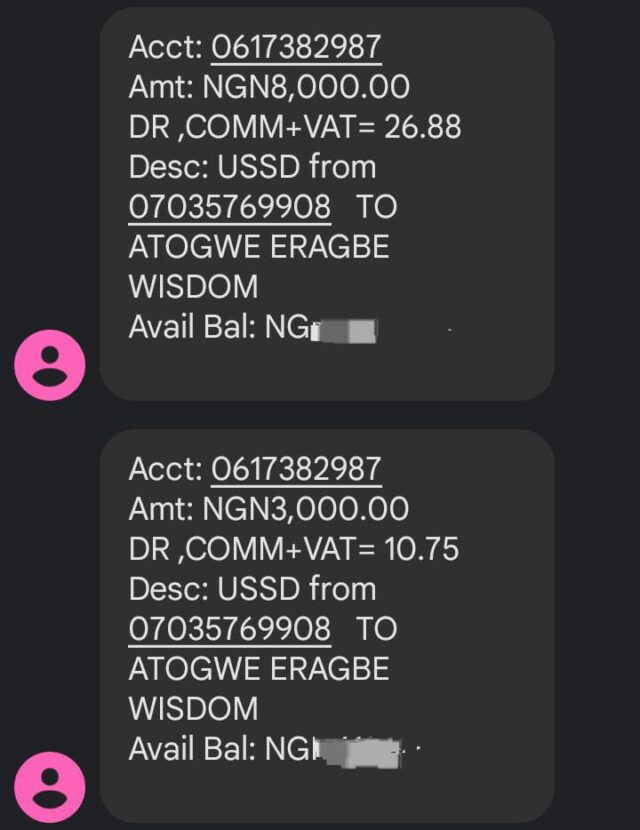Click the word WISDOM in the first message
Image resolution: width=640 pixels, height=830 pixels.
[x=193, y=287]
